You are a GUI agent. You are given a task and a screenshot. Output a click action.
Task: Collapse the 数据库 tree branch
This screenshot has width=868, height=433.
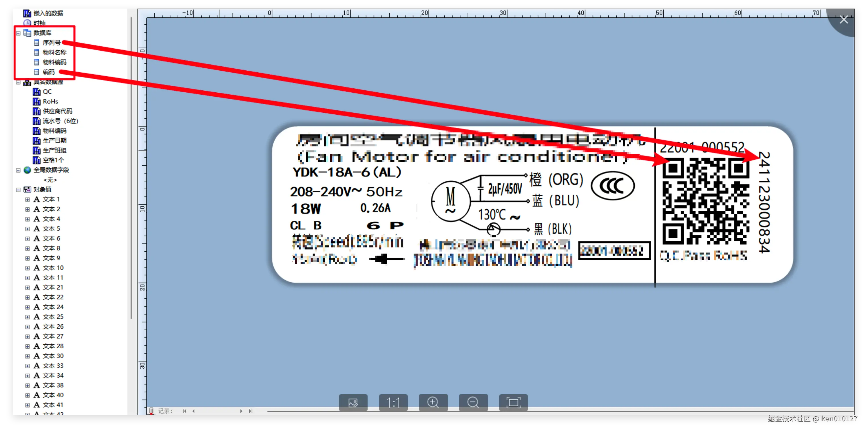tap(18, 33)
